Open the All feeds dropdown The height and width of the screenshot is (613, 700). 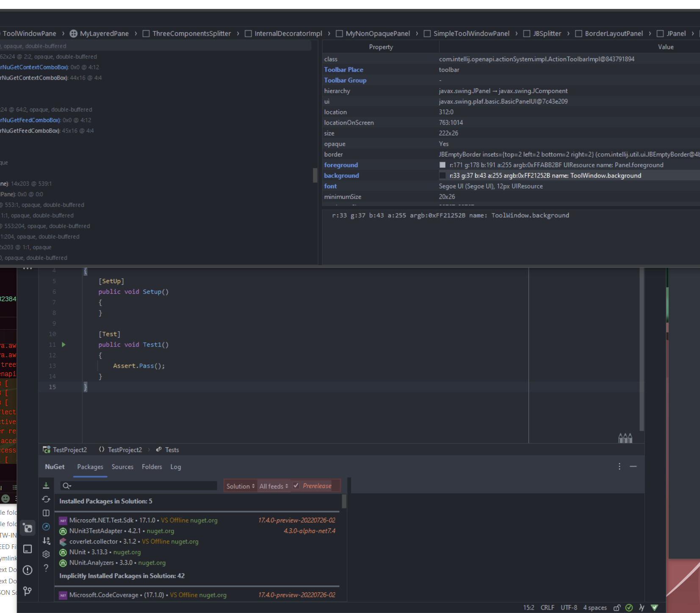[x=274, y=486]
